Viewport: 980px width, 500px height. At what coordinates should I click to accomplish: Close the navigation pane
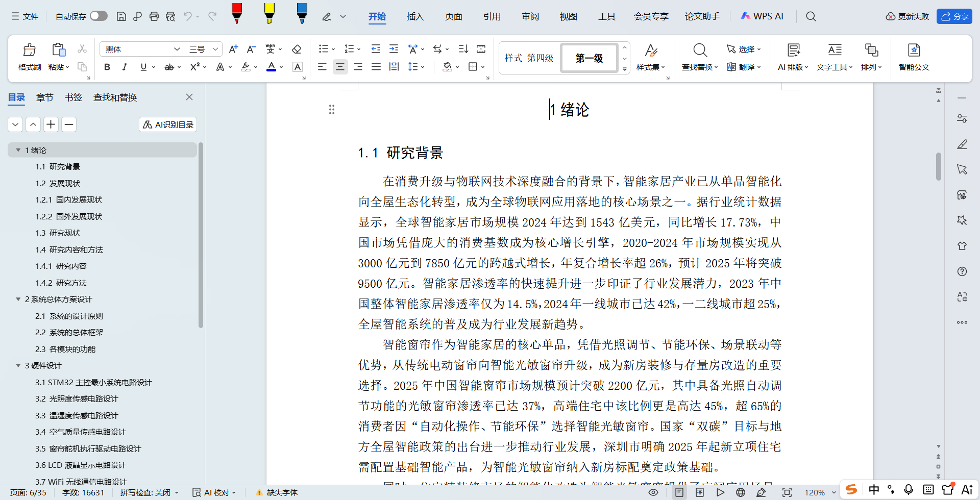pos(189,97)
